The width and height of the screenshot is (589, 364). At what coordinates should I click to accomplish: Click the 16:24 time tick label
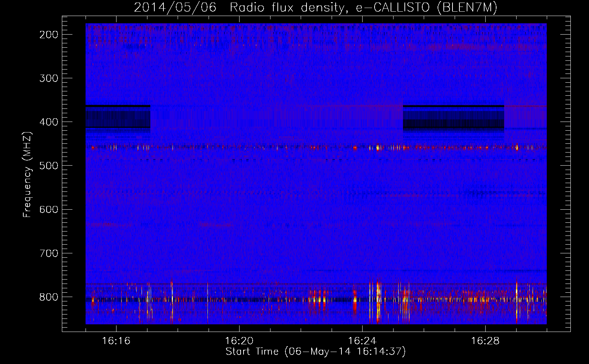pos(362,341)
